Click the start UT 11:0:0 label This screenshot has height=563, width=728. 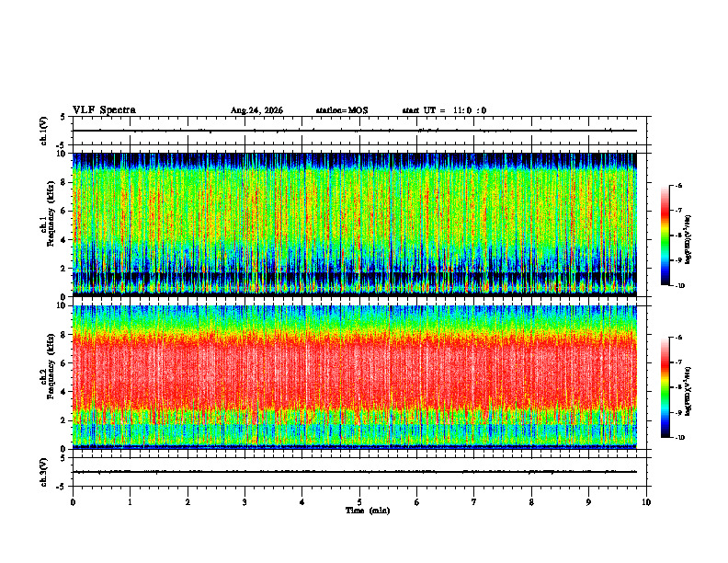[x=444, y=110]
